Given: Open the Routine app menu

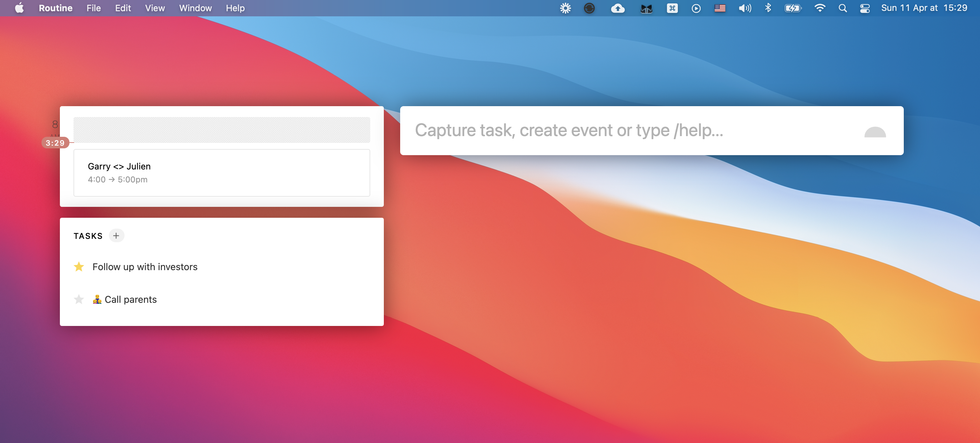Looking at the screenshot, I should click(55, 8).
